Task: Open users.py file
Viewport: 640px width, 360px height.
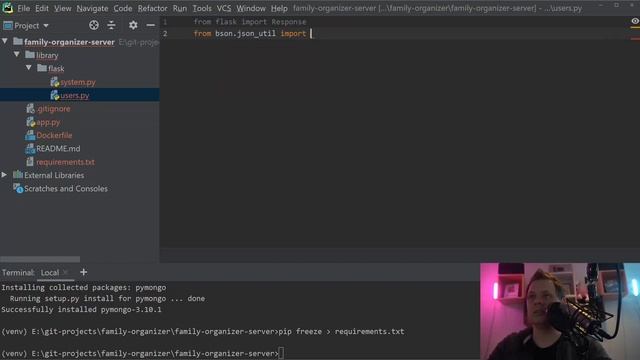Action: [75, 96]
